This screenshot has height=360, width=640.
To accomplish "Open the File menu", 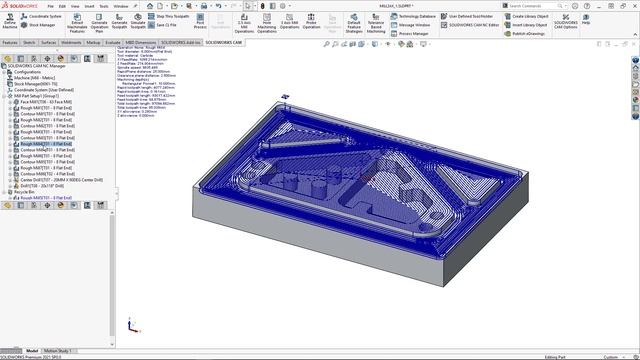I will (x=50, y=6).
